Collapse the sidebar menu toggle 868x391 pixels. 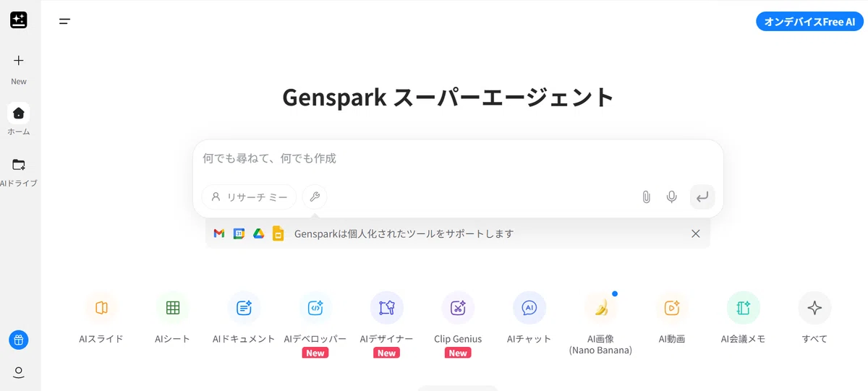coord(64,22)
